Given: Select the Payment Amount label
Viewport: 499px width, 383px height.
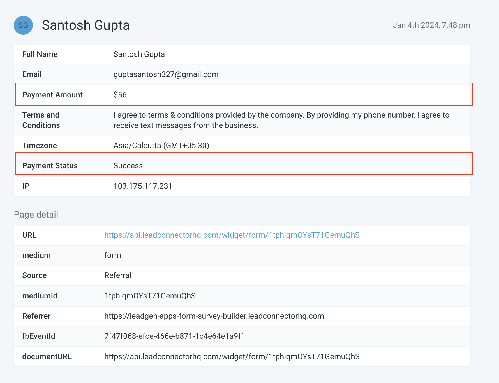Looking at the screenshot, I should coord(52,95).
